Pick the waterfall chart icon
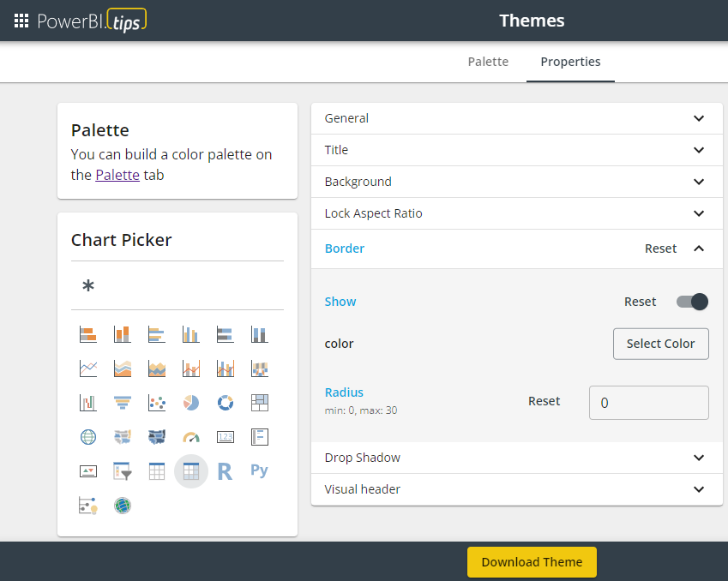Image resolution: width=728 pixels, height=581 pixels. pyautogui.click(x=88, y=403)
